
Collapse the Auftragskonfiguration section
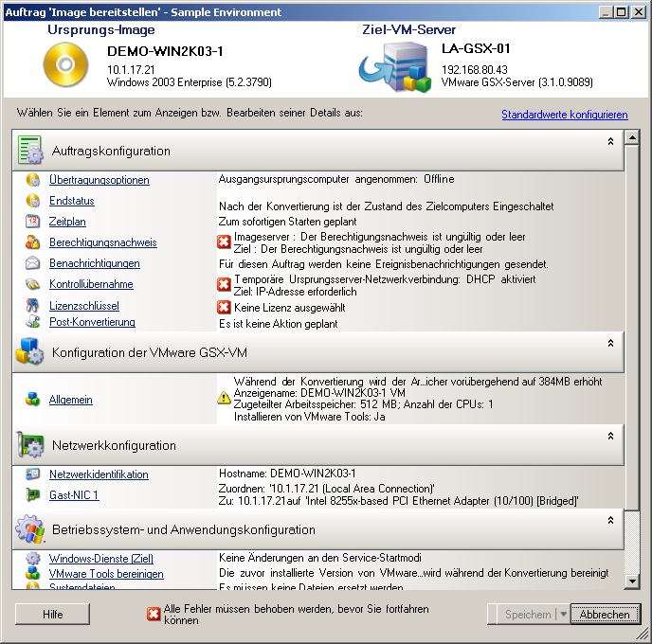pos(610,141)
